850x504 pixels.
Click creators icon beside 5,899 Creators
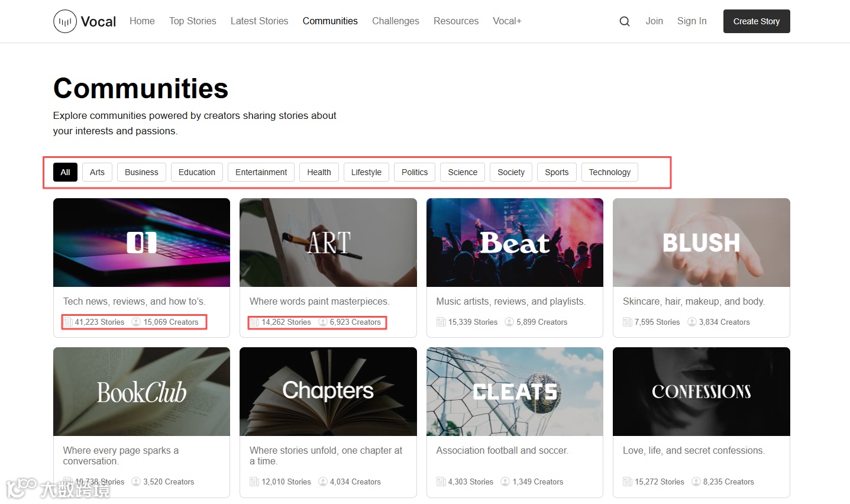click(x=509, y=322)
